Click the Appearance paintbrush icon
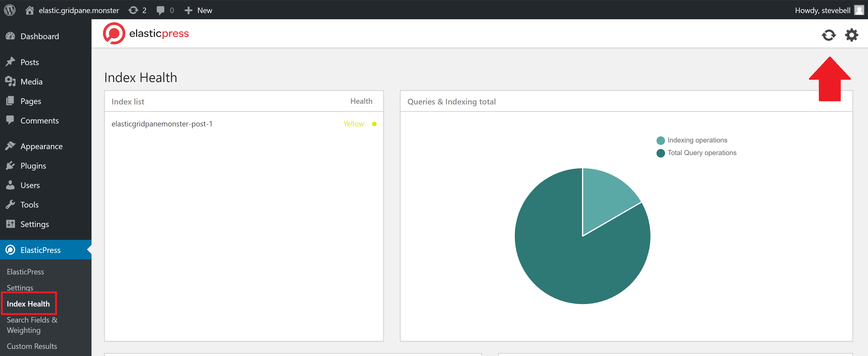 click(11, 146)
